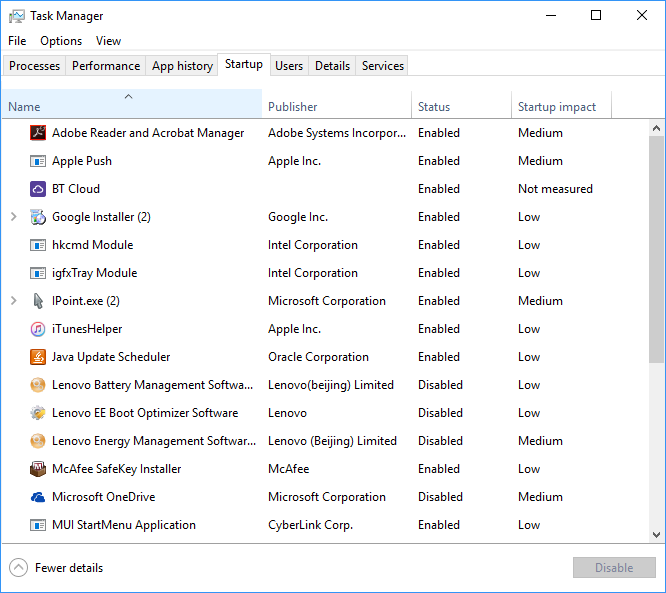Click the scrollbar down arrow

[x=657, y=535]
